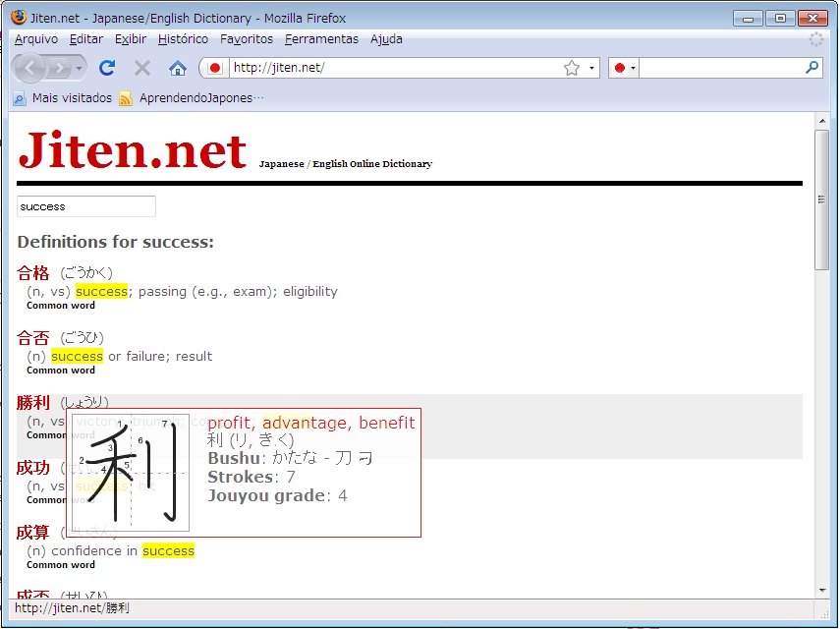840x629 pixels.
Task: Click the page scrollbar down arrow
Action: coord(822,591)
